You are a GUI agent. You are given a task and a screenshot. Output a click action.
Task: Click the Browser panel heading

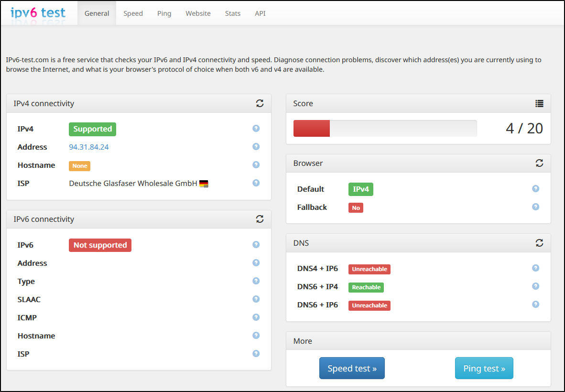coord(308,163)
